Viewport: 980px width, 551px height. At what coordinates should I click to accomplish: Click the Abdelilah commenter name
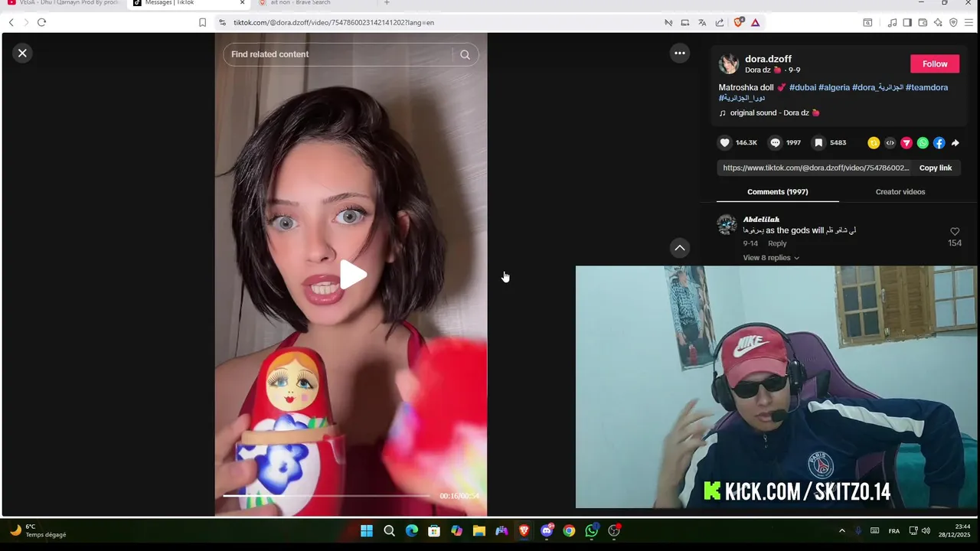click(761, 220)
